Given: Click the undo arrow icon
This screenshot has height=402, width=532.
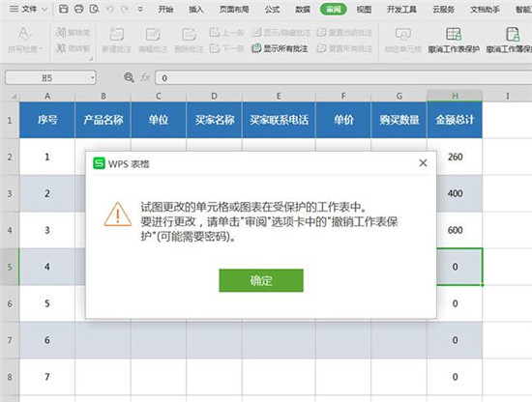Looking at the screenshot, I should pos(109,9).
